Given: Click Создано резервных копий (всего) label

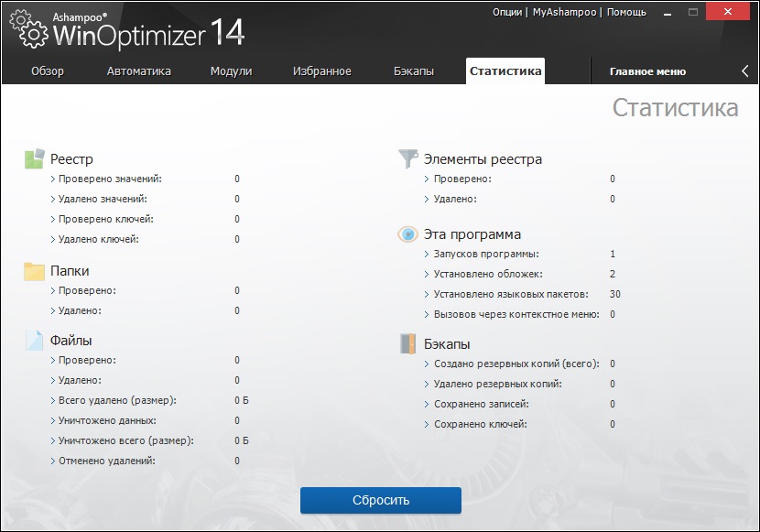Looking at the screenshot, I should tap(516, 364).
